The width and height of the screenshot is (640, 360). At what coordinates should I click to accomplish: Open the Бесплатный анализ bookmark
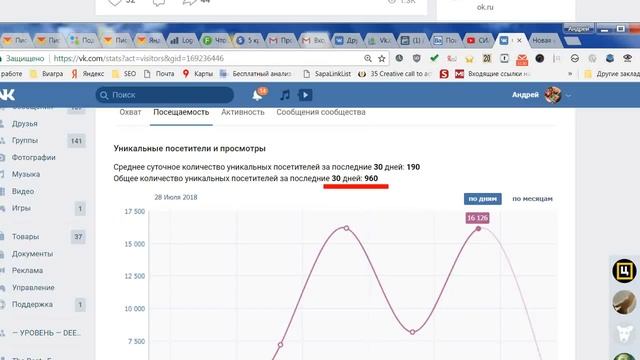coord(256,73)
